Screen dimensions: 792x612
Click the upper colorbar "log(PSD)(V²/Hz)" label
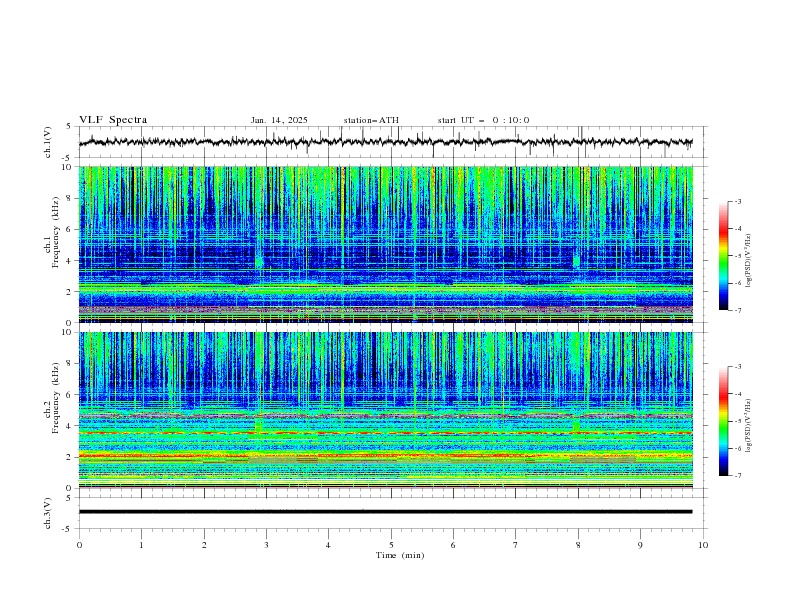click(x=748, y=261)
